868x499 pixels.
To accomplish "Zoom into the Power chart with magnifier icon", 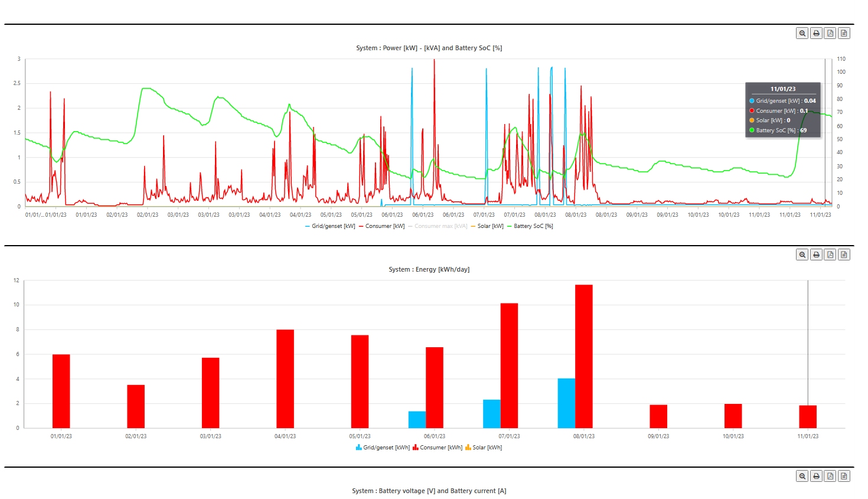I will pos(802,33).
